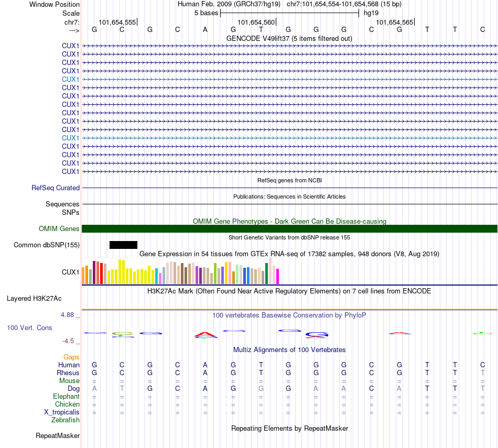The height and width of the screenshot is (448, 498).
Task: Open '100 vertebrates Basewise Conservation by PhyloP'
Action: click(x=289, y=315)
